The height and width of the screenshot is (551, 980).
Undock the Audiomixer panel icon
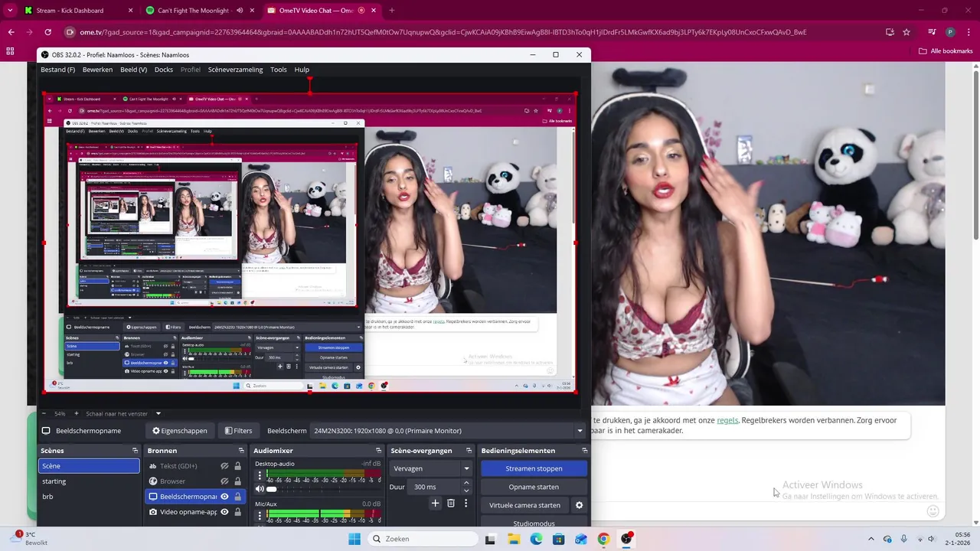[378, 451]
